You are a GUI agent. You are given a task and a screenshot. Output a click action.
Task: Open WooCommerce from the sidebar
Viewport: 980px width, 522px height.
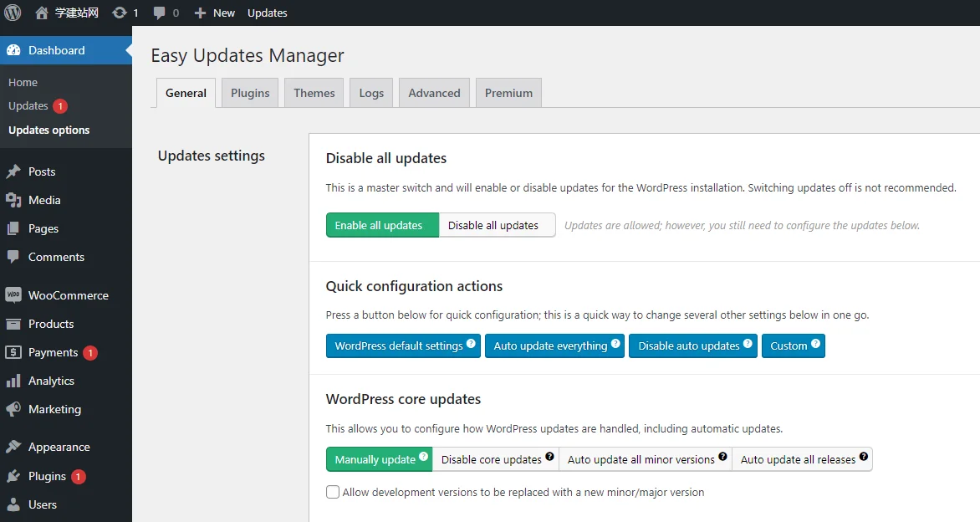tap(68, 295)
